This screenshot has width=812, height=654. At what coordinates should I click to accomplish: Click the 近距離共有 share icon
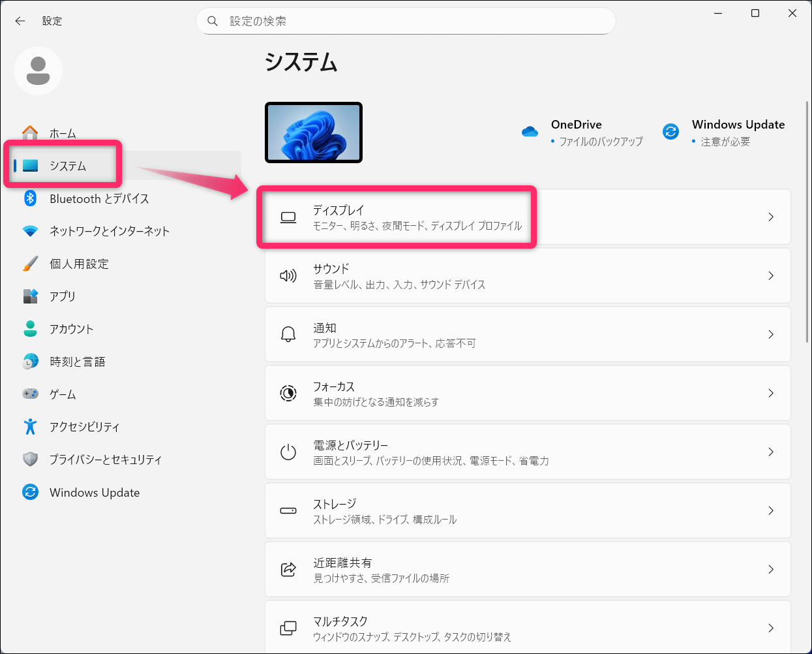pos(288,570)
